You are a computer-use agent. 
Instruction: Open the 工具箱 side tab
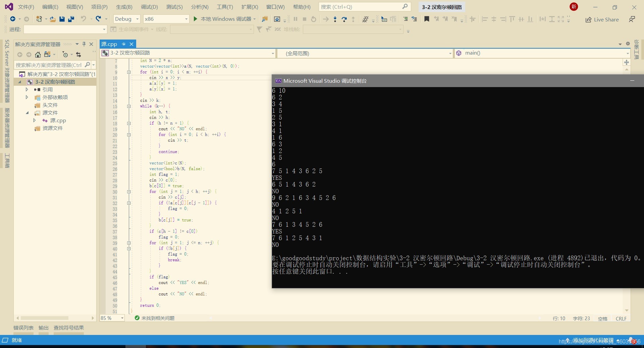7,160
